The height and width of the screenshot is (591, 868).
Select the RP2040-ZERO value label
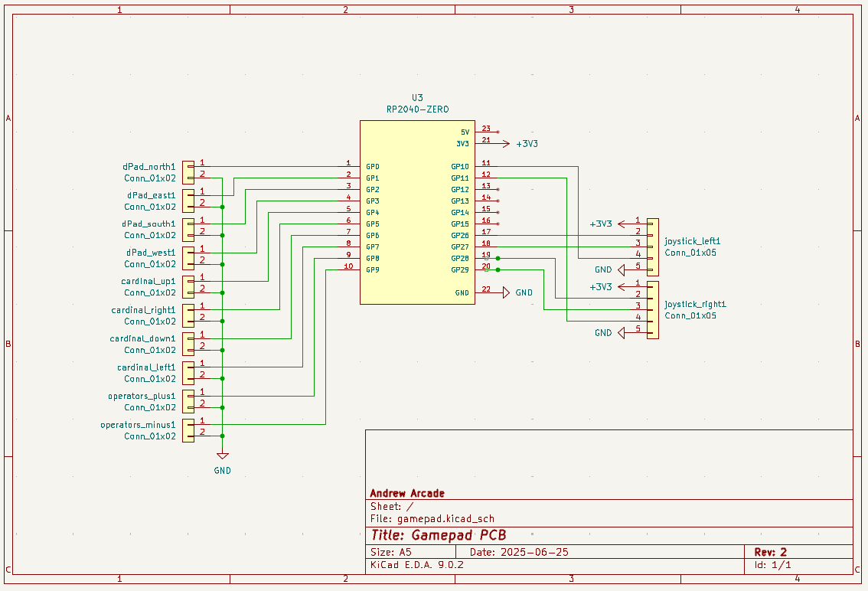[x=417, y=109]
